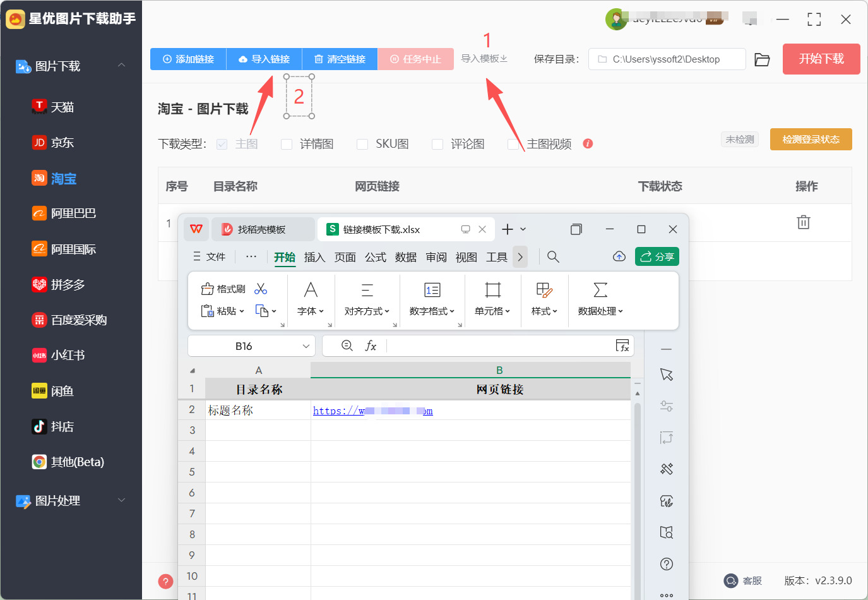Image resolution: width=868 pixels, height=600 pixels.
Task: Open the 百度爱采购 downloader
Action: pos(69,320)
